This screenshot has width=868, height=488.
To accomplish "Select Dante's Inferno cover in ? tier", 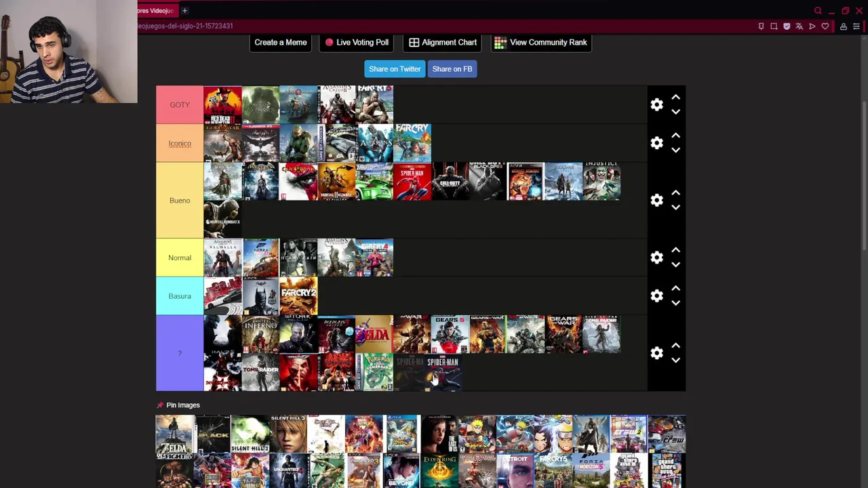I will point(260,334).
